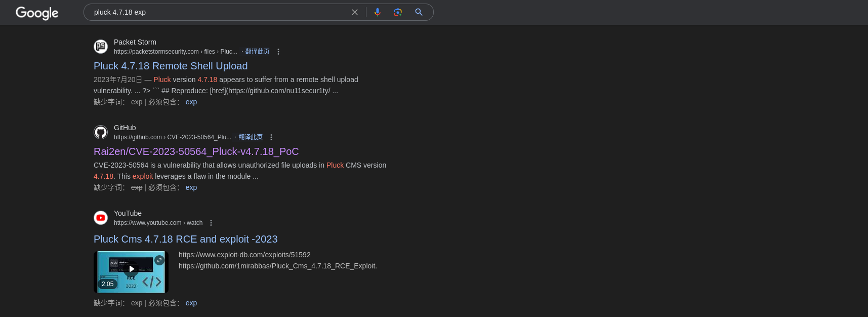The image size is (868, 317).
Task: Open more options for YouTube result
Action: (211, 223)
